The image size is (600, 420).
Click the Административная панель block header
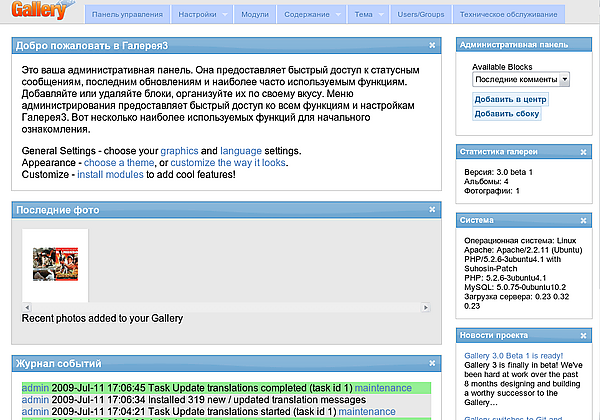coord(524,45)
